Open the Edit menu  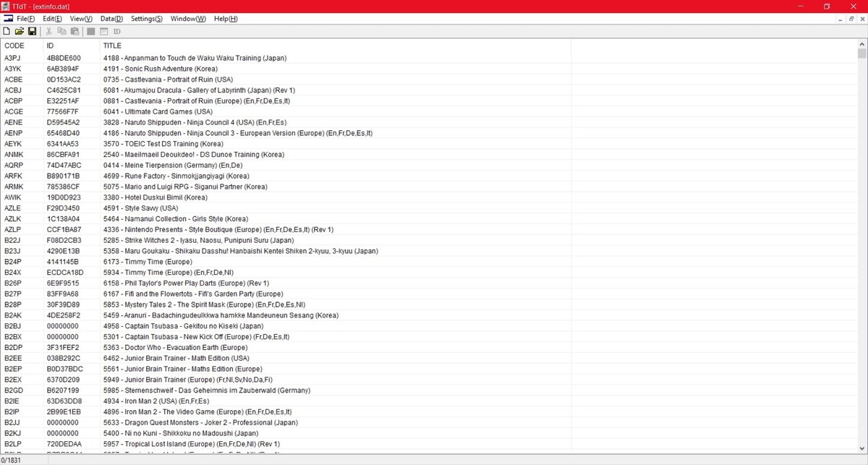coord(52,18)
